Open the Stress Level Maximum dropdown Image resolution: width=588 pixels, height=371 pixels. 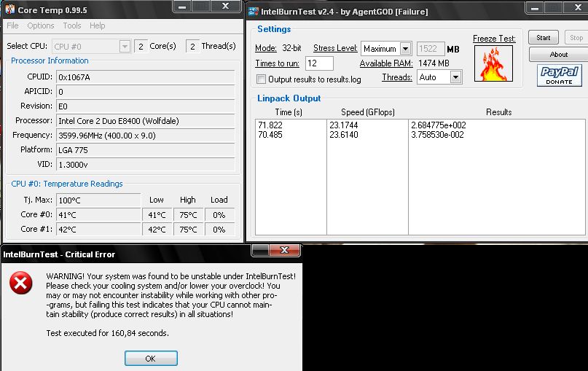(405, 48)
